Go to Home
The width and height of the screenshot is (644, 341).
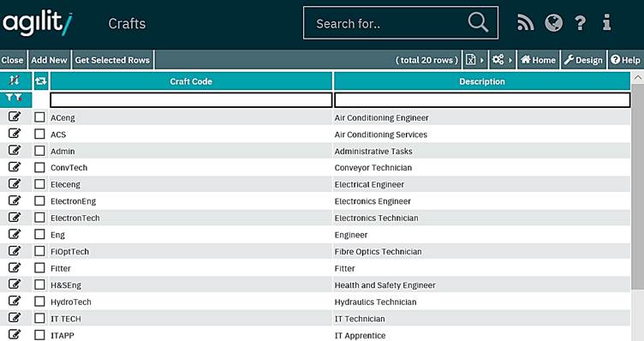(x=538, y=60)
